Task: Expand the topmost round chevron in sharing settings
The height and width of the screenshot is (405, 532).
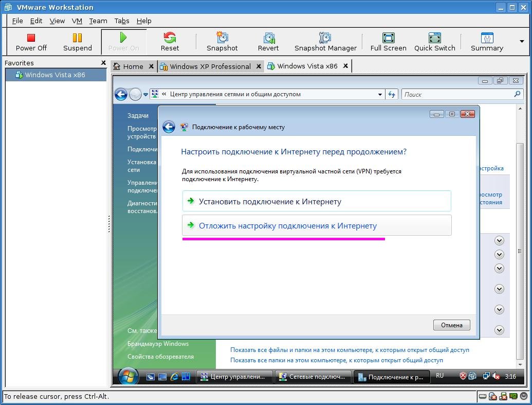Action: [499, 240]
